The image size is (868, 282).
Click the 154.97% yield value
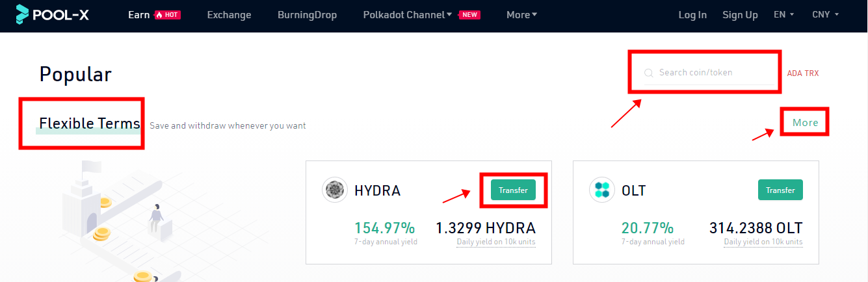tap(384, 228)
